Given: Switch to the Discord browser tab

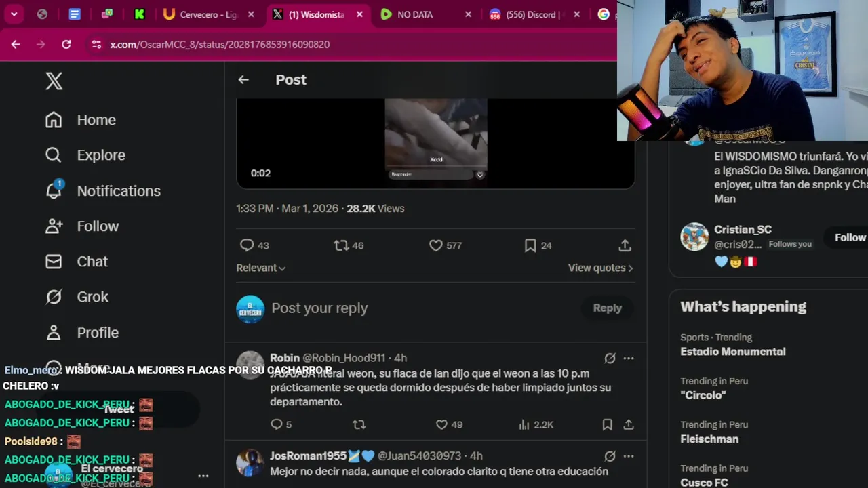Looking at the screenshot, I should click(x=534, y=14).
